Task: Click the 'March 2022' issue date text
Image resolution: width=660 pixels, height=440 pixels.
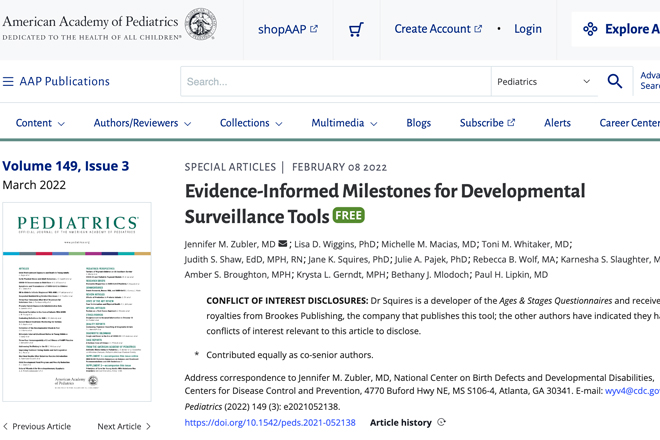Action: pos(34,185)
